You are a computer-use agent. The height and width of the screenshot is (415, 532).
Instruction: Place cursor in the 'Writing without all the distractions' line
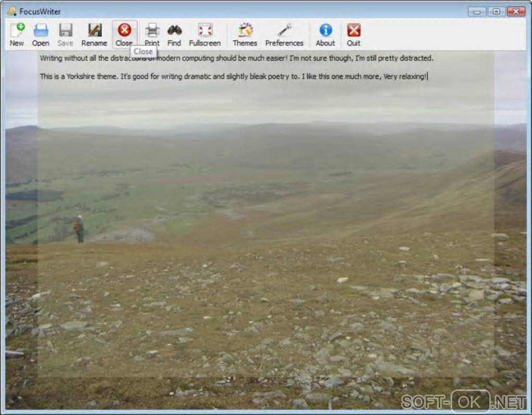pyautogui.click(x=236, y=58)
